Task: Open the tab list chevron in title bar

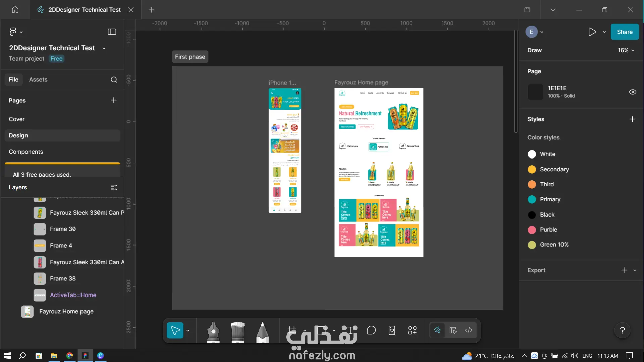Action: 553,10
